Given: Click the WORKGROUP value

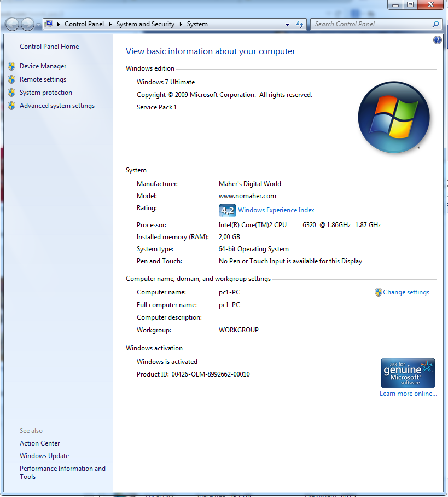Looking at the screenshot, I should coord(238,330).
